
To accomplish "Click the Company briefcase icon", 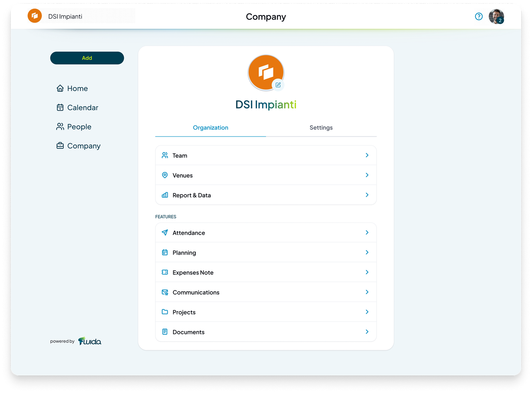I will click(60, 146).
